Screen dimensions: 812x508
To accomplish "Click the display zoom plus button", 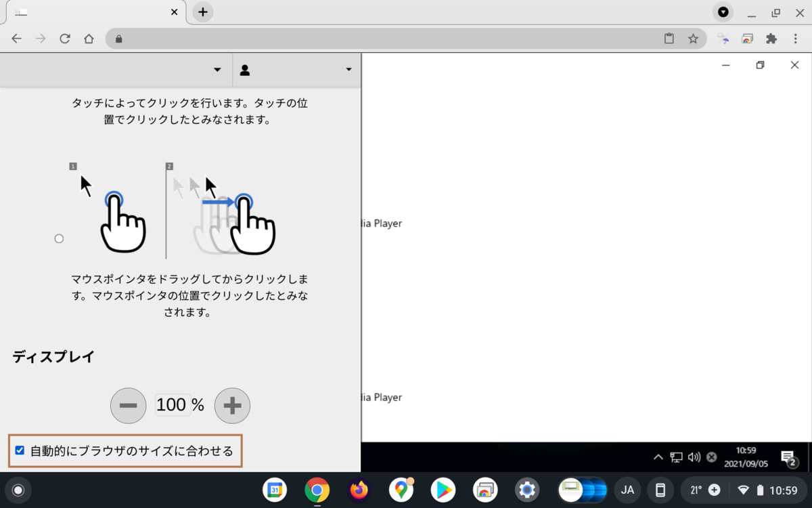I will click(x=232, y=406).
